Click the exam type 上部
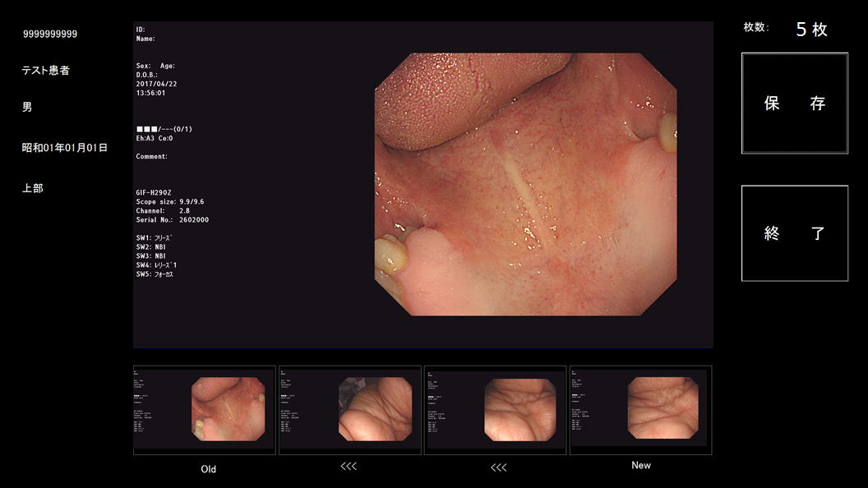The image size is (868, 488). point(33,188)
